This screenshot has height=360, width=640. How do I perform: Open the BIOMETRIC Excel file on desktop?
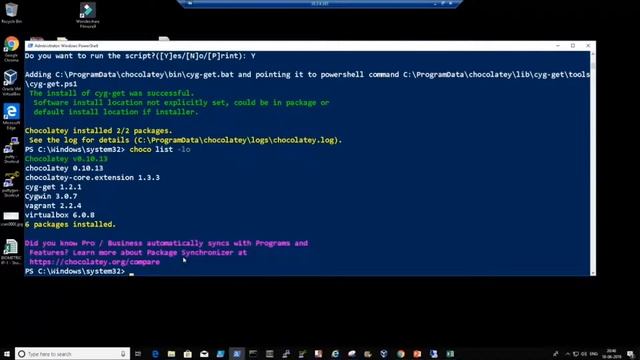click(11, 251)
